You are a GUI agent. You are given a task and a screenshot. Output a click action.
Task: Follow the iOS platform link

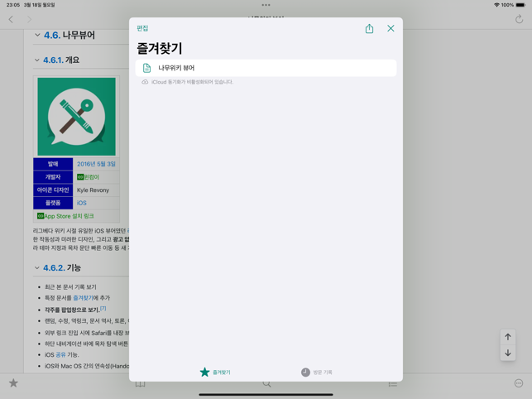[x=82, y=203]
